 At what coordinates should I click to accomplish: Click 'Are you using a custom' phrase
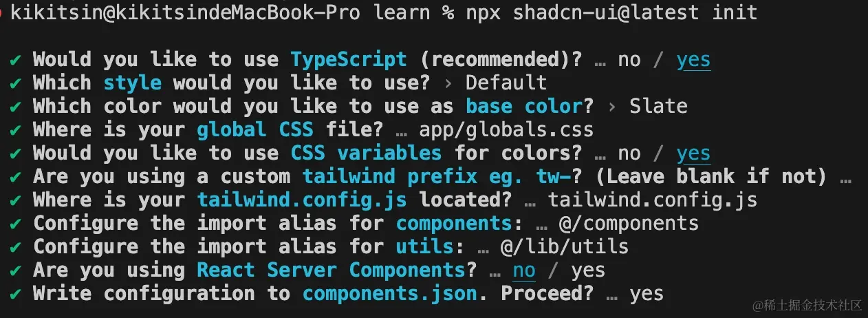[162, 177]
